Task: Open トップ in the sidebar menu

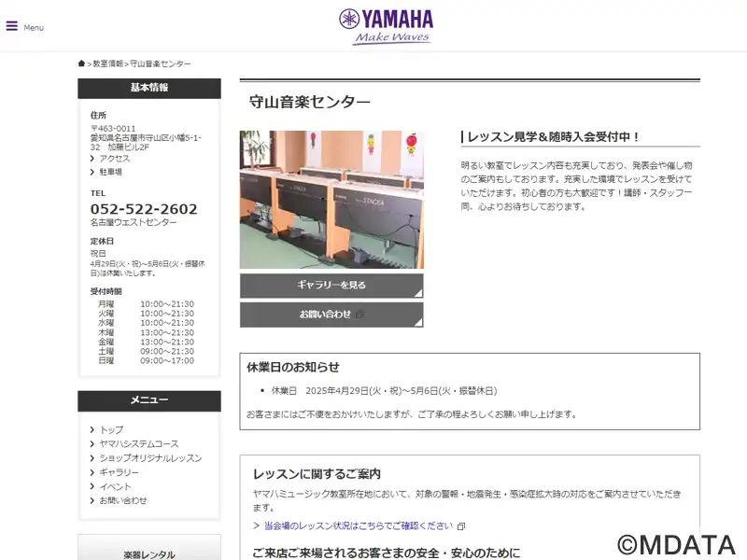Action: (x=111, y=430)
